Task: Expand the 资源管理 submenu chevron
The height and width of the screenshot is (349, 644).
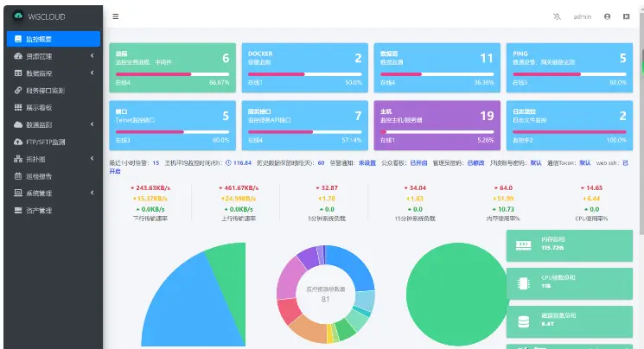Action: tap(92, 56)
